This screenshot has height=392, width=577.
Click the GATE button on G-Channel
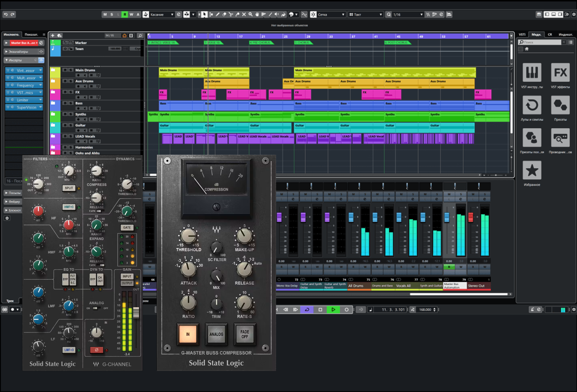coord(127,227)
